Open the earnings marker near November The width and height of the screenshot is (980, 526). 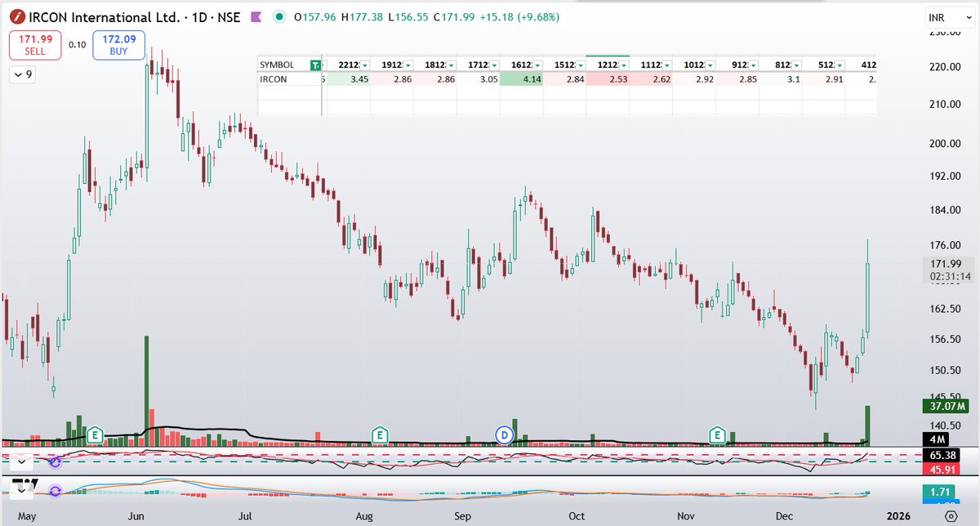click(719, 434)
